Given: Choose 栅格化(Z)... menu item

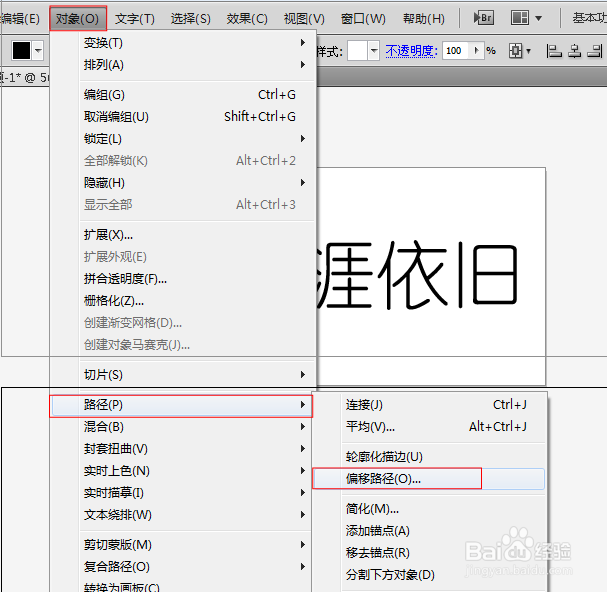Looking at the screenshot, I should coord(197,301).
